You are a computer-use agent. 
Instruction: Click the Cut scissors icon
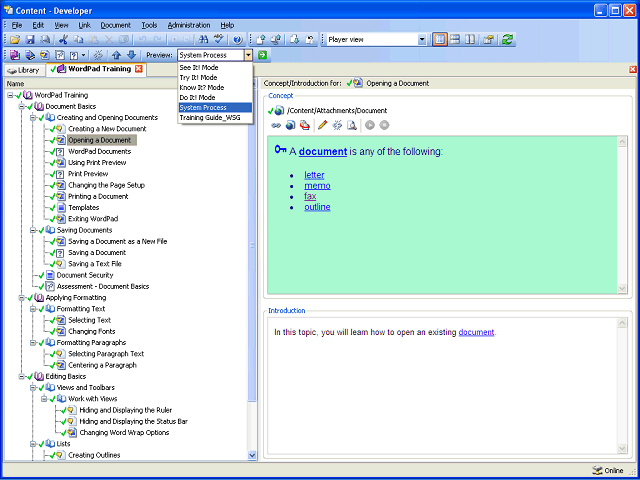point(63,40)
